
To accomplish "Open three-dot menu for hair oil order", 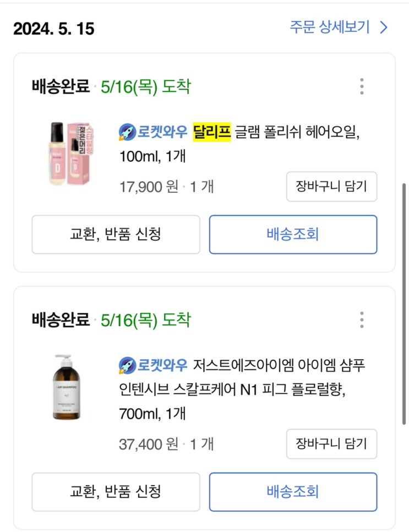I will 362,86.
